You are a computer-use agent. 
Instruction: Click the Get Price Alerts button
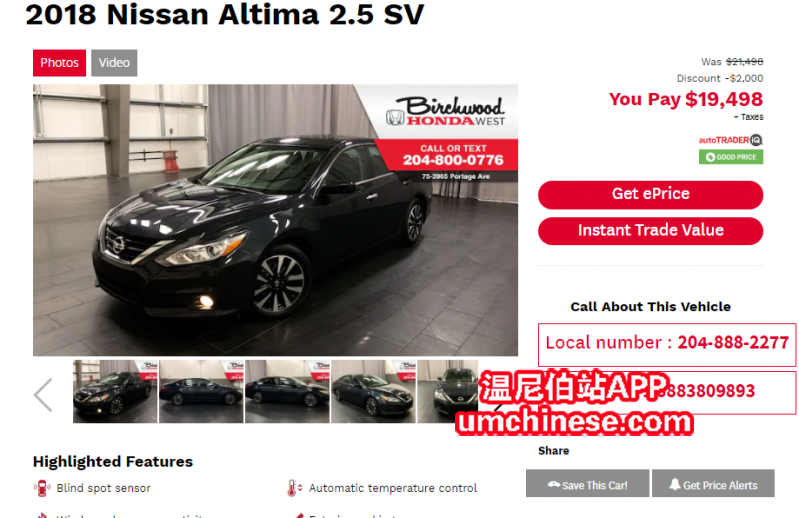pos(713,483)
